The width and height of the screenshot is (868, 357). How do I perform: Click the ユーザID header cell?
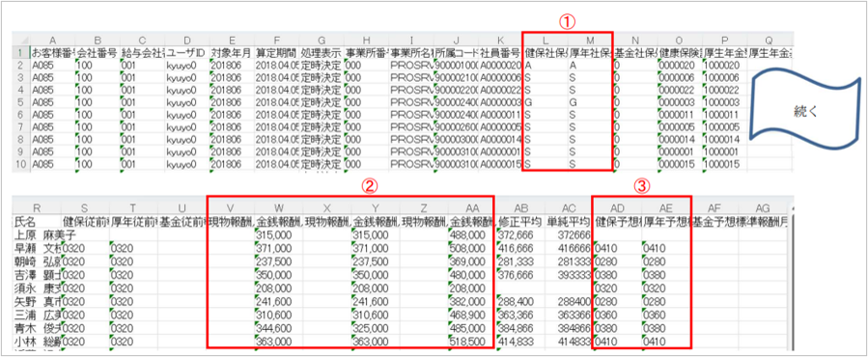tap(186, 53)
